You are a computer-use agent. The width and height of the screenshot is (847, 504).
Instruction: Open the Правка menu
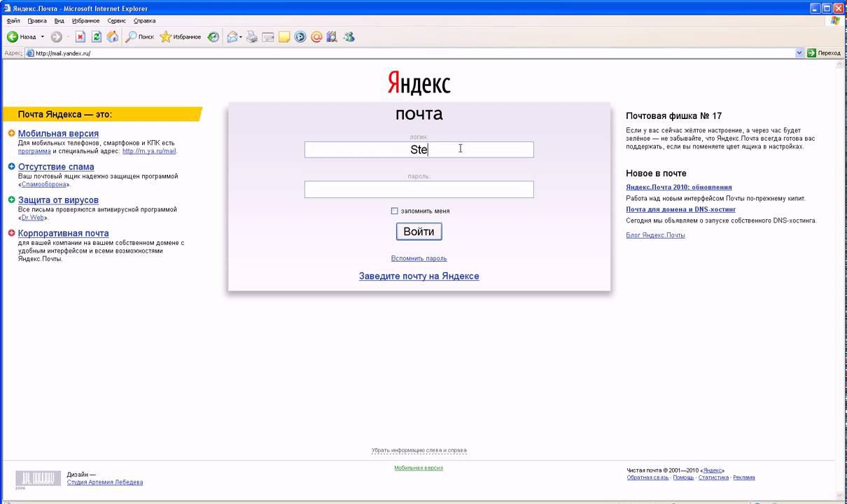click(37, 21)
